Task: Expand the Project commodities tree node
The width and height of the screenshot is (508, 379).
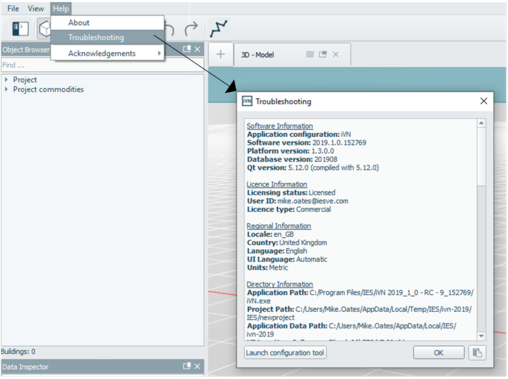Action: tap(6, 89)
